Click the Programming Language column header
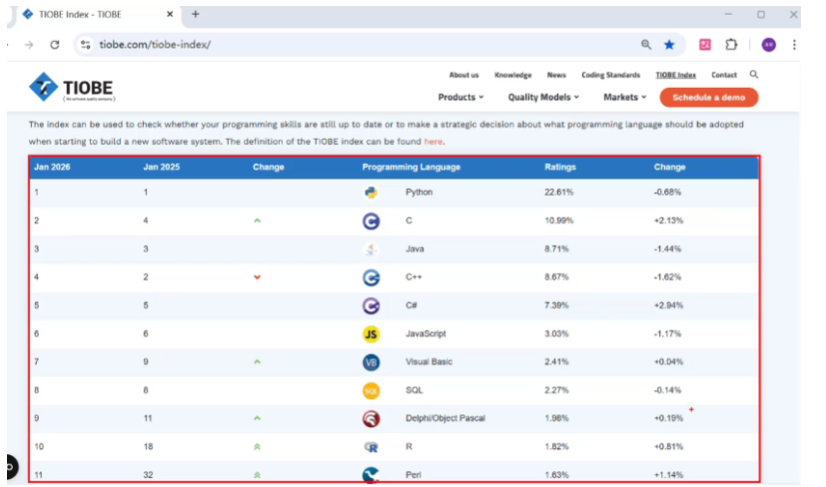826x487 pixels. point(411,167)
